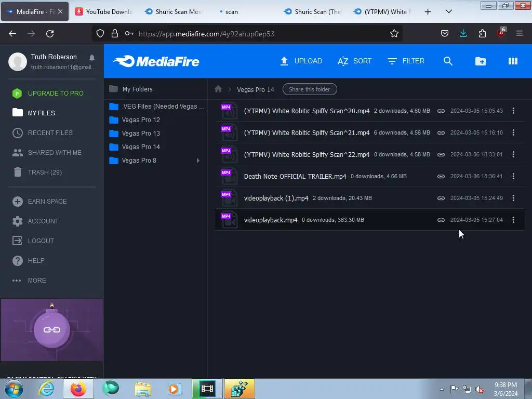Click the site padlock icon
The height and width of the screenshot is (399, 532).
coord(115,34)
